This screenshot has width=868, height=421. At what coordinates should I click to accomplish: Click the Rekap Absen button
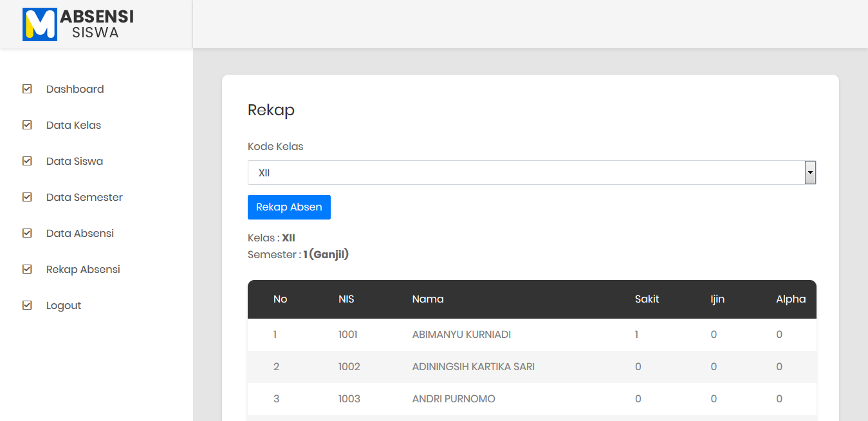289,207
